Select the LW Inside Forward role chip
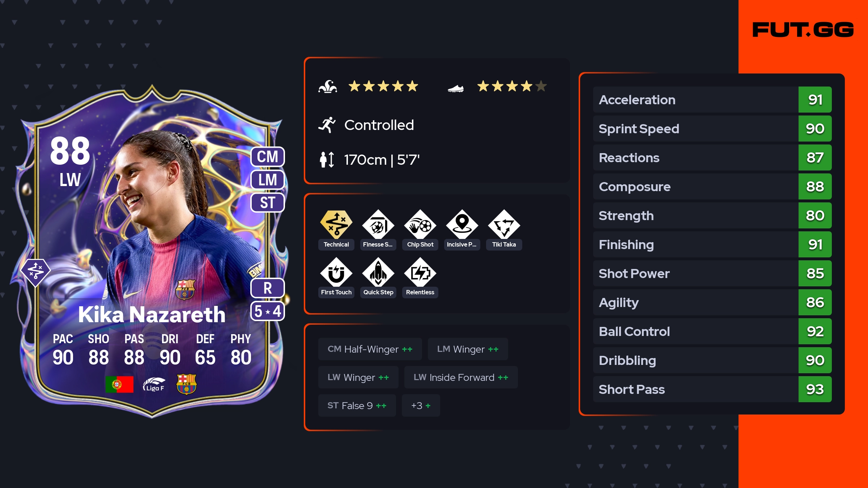Viewport: 868px width, 488px height. (x=461, y=377)
